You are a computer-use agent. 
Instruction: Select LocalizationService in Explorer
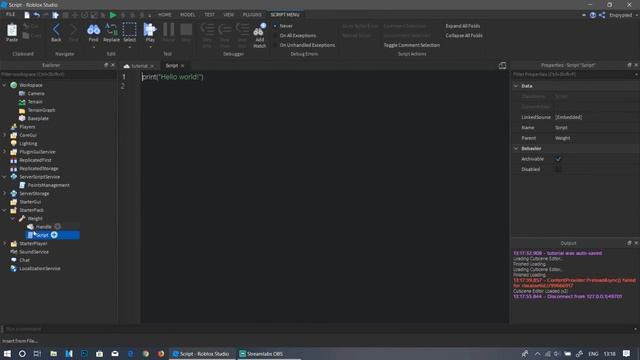tap(40, 269)
